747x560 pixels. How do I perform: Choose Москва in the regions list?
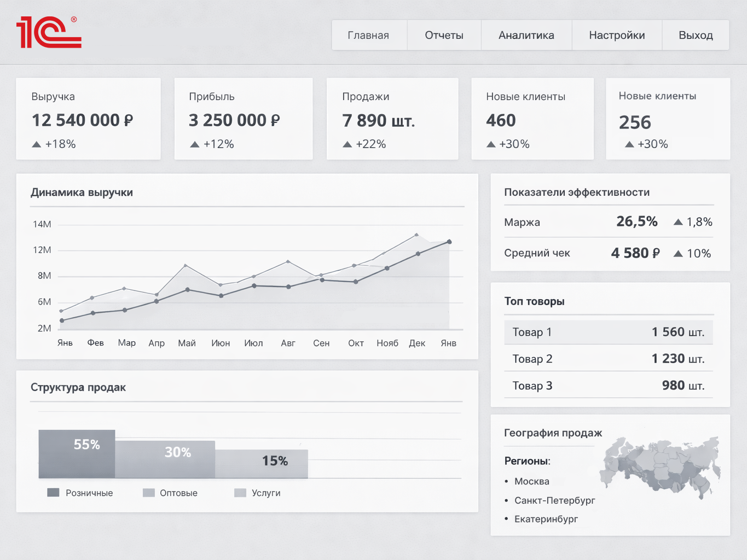(532, 481)
